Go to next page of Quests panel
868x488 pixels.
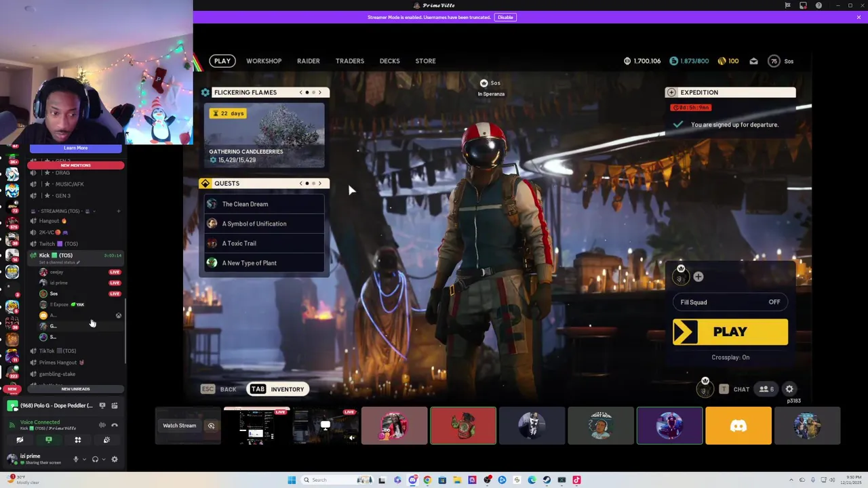(x=320, y=183)
